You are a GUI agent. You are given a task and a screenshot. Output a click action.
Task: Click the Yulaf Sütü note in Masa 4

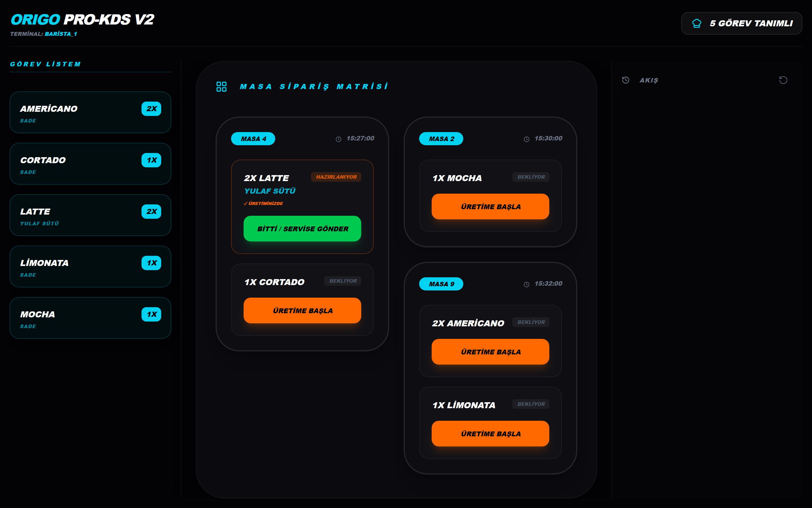[x=270, y=191]
